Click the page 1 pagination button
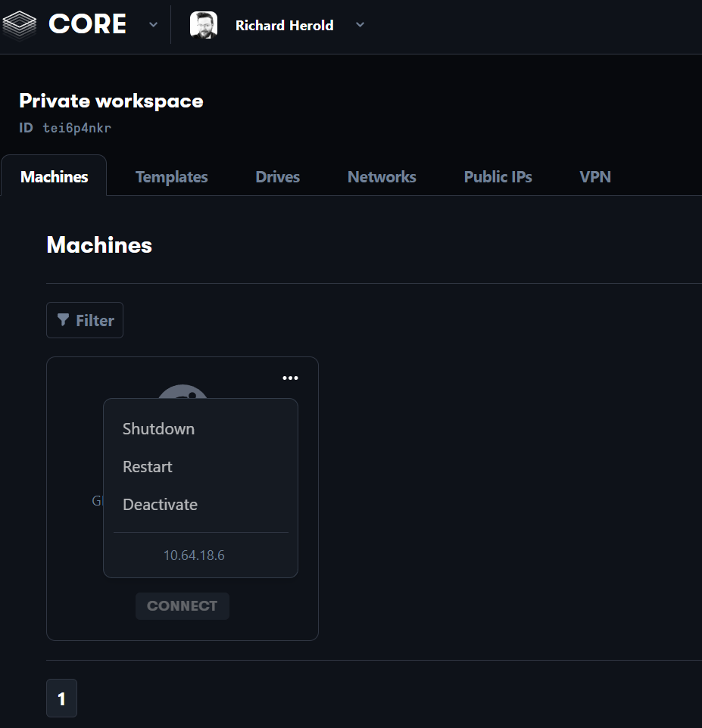The width and height of the screenshot is (702, 728). [x=61, y=698]
